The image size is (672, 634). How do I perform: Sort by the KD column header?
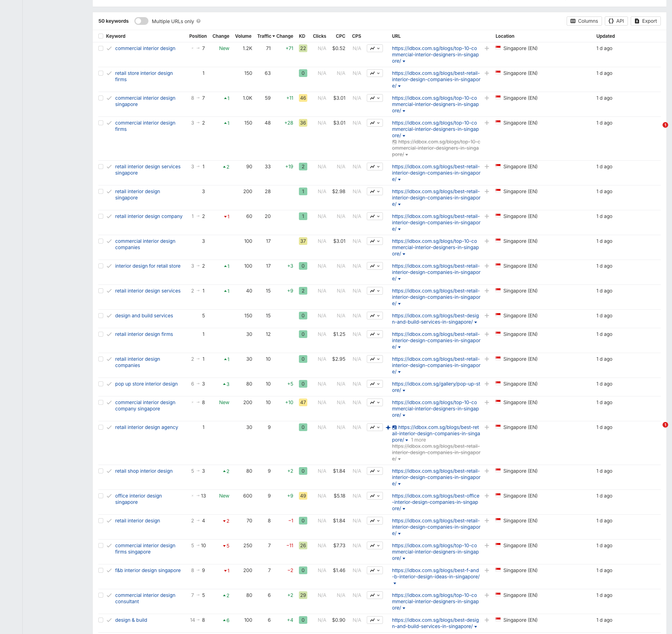[302, 36]
